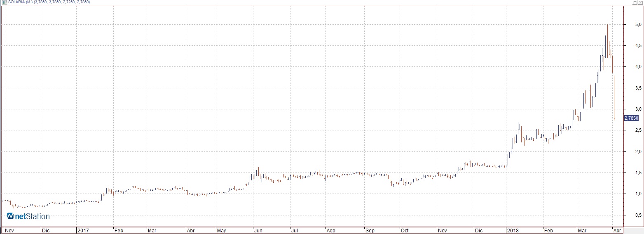
Task: Click the last red candle of the crash
Action: (x=614, y=98)
